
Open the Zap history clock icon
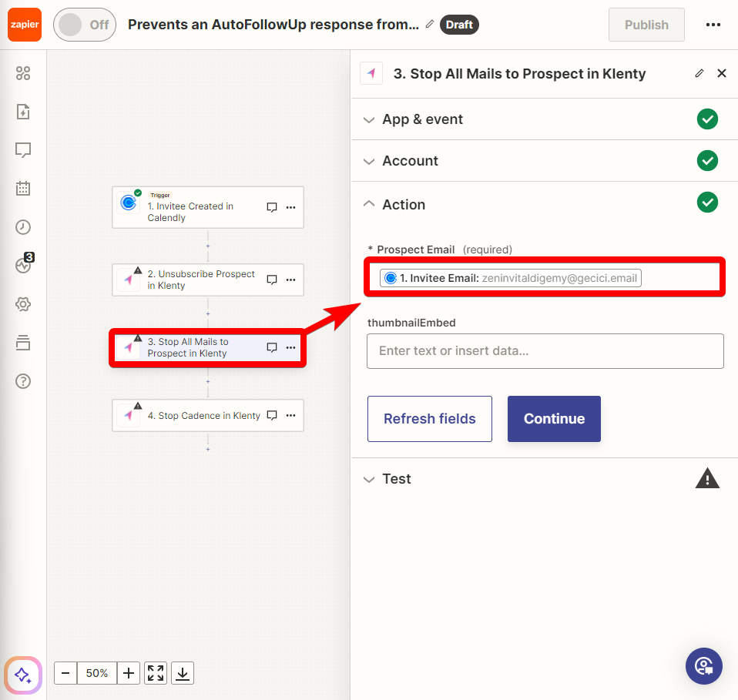(x=23, y=227)
